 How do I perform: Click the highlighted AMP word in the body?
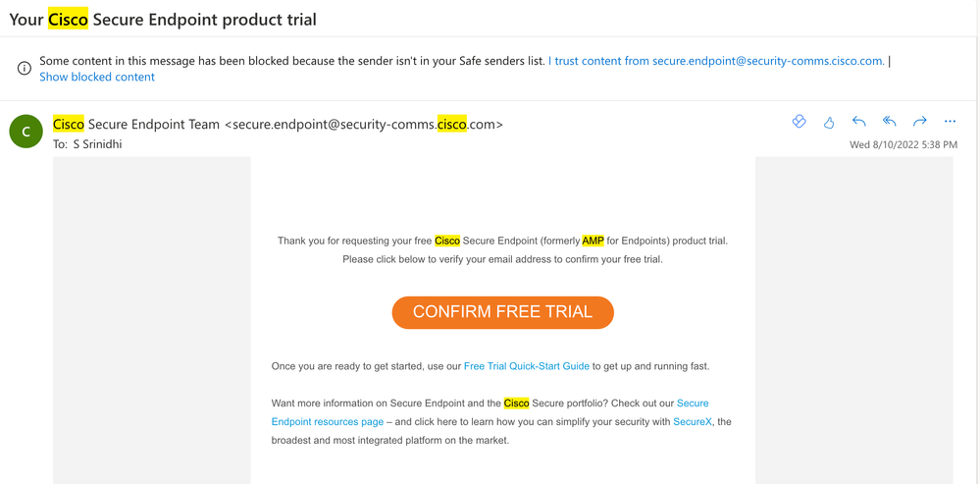click(x=593, y=241)
